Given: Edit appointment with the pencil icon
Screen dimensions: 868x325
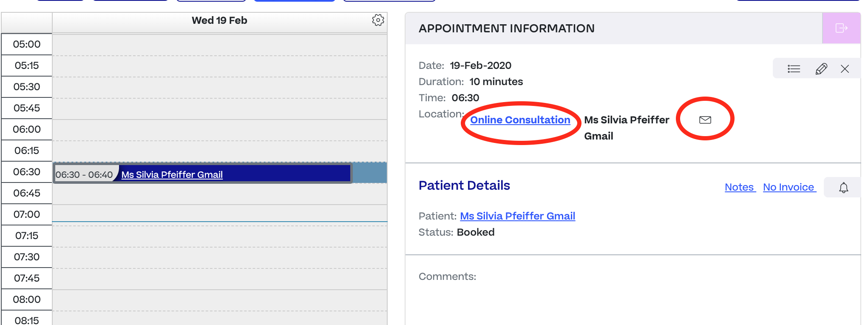Looking at the screenshot, I should point(821,69).
